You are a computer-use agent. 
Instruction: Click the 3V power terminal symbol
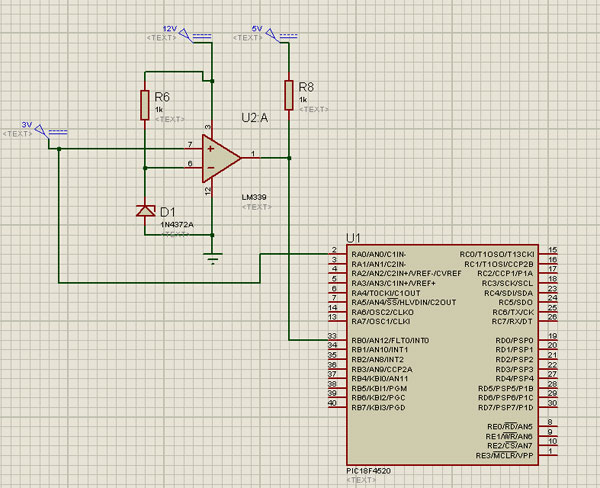pyautogui.click(x=51, y=132)
